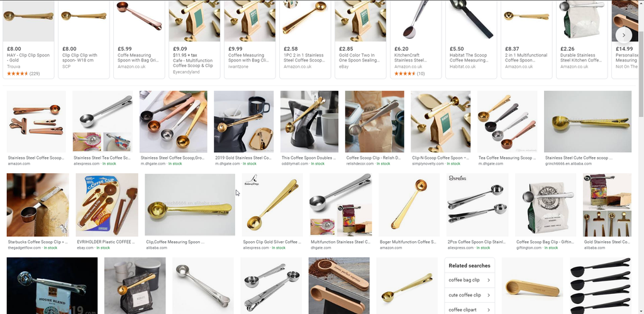Screen dimensions: 644x314
Task: Open the KitchenCraft Stainless Steel £6.20 listing
Action: pos(416,40)
